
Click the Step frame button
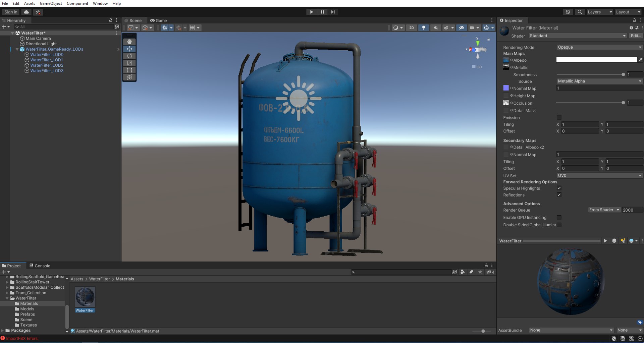pyautogui.click(x=333, y=12)
